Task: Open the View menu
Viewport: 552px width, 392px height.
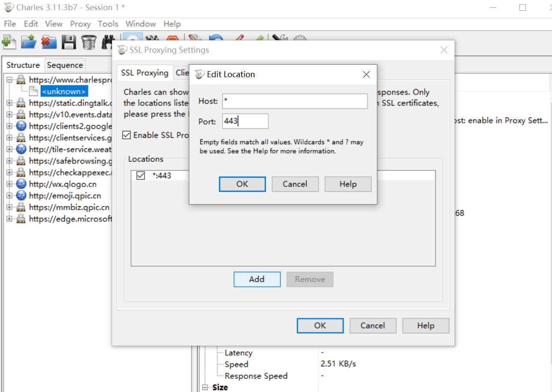Action: (54, 24)
